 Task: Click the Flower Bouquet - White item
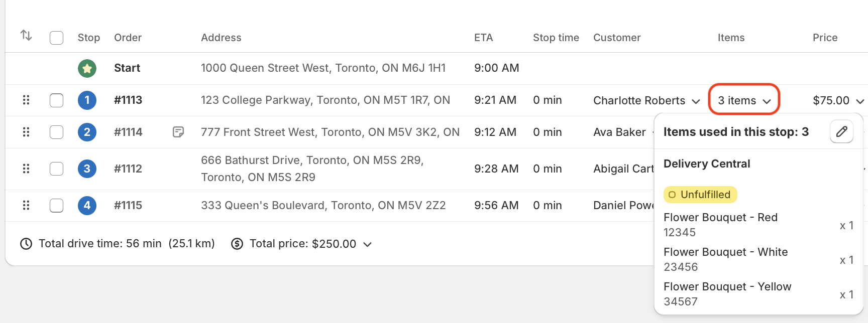click(725, 252)
